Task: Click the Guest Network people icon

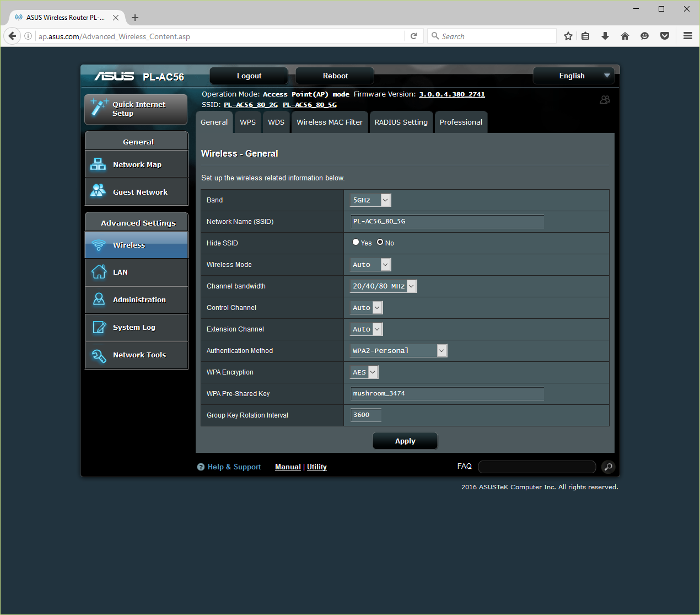Action: pos(98,191)
